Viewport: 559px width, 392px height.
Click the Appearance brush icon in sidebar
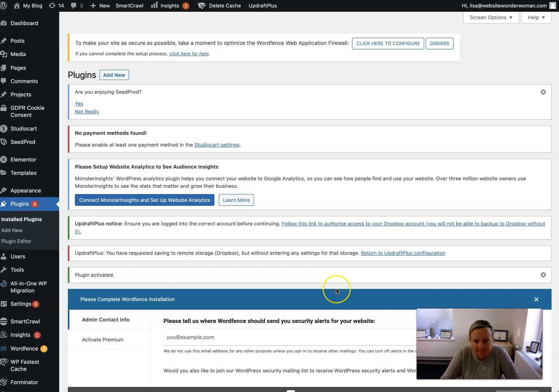tap(4, 191)
